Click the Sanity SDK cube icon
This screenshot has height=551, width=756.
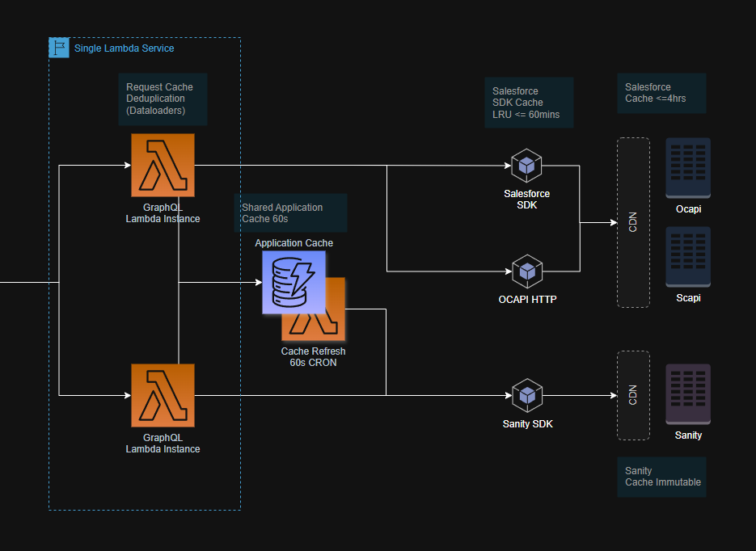tap(526, 395)
